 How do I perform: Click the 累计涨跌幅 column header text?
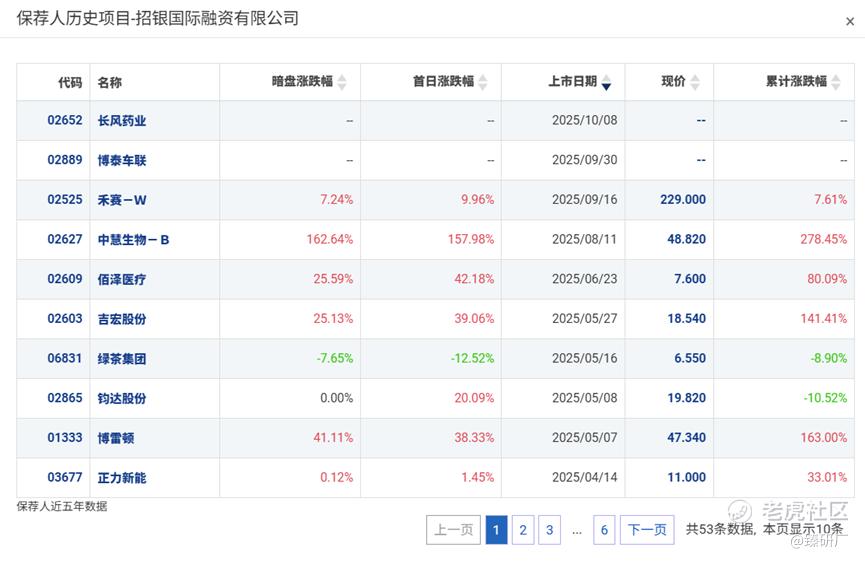(x=796, y=82)
